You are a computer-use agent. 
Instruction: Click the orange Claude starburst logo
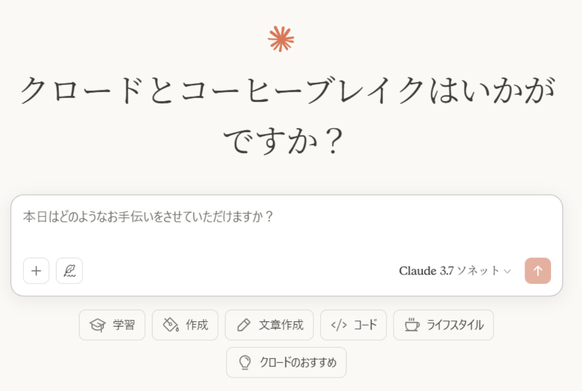click(281, 39)
